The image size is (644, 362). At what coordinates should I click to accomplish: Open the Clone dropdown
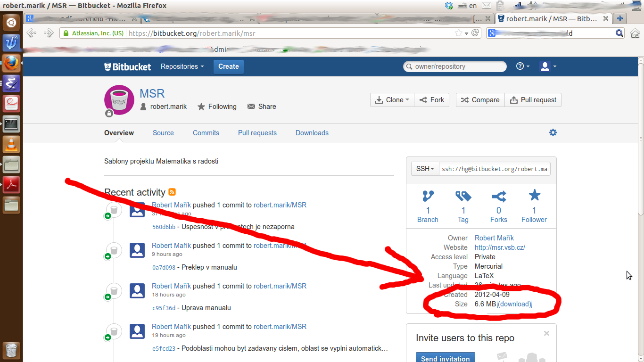(x=392, y=100)
